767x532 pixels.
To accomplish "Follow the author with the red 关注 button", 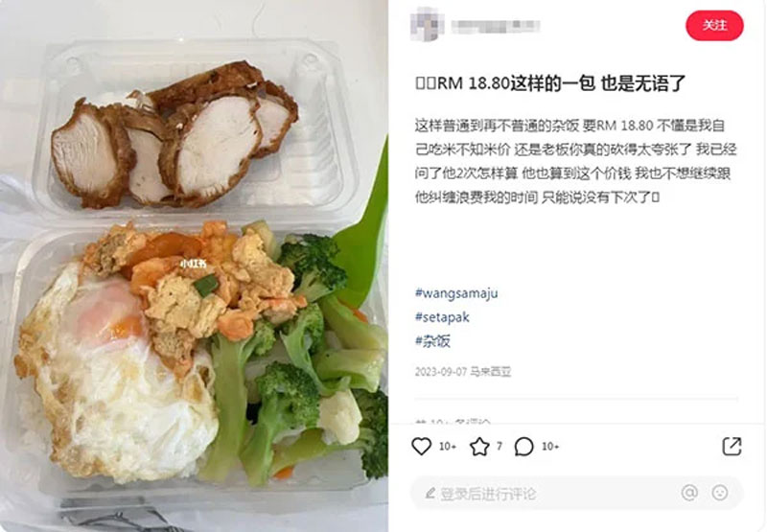I will pos(714,26).
